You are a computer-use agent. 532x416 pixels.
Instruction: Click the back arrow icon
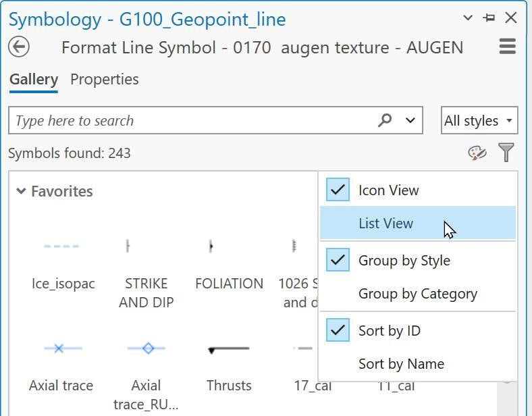tap(19, 47)
